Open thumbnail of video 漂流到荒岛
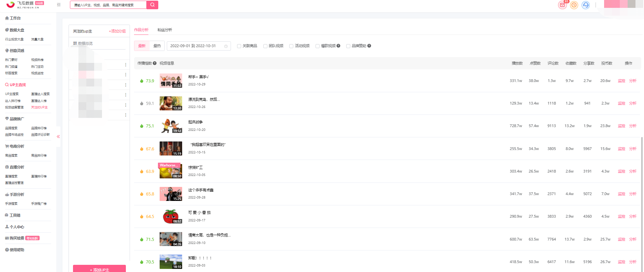 (x=171, y=103)
